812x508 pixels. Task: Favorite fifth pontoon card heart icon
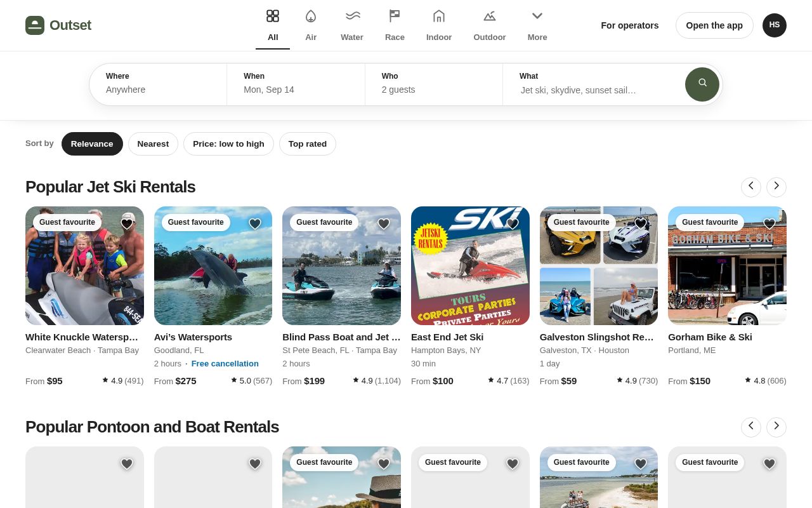pyautogui.click(x=641, y=464)
